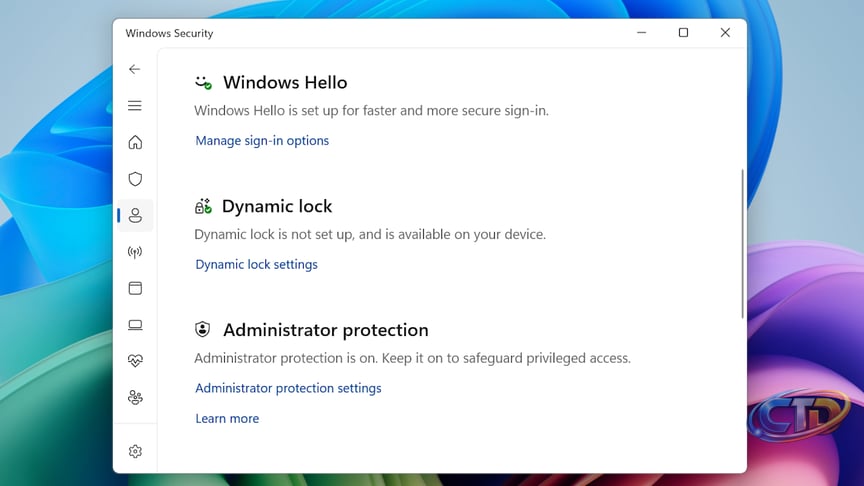Click the vertical scrollbar thumb
The height and width of the screenshot is (486, 864).
(x=742, y=244)
